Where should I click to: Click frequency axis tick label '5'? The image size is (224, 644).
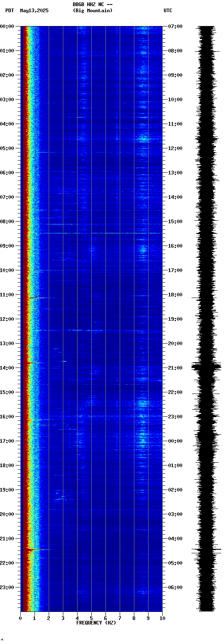tap(91, 618)
